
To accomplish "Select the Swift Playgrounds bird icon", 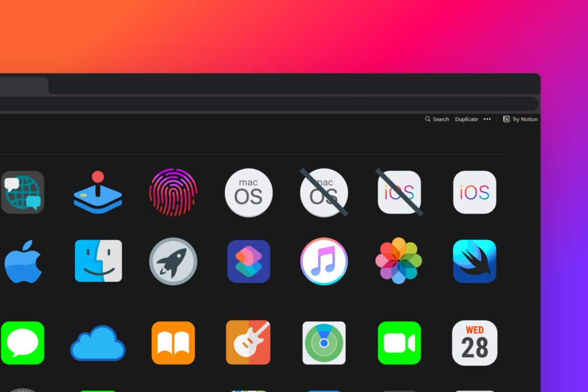I will [474, 262].
